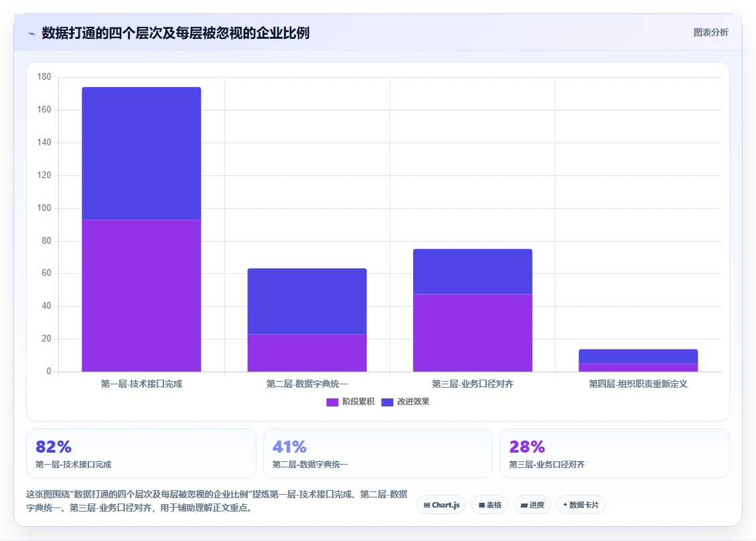
Task: Click the 28% stat card value
Action: [527, 447]
